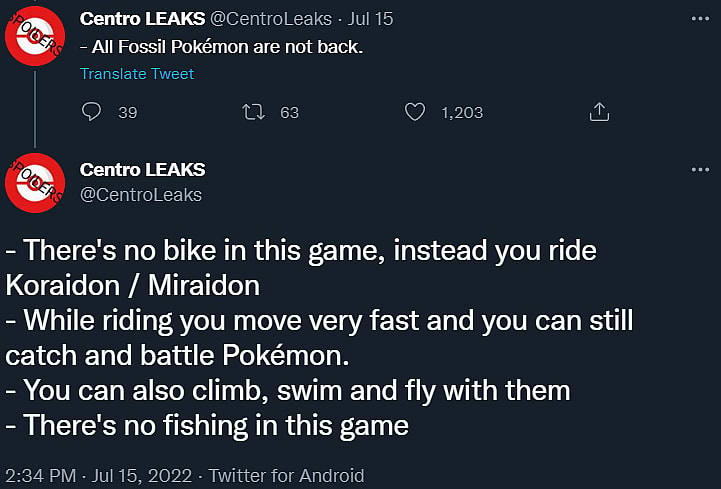Retweet the Fossil Pokémon tweet
This screenshot has height=489, width=721.
tap(255, 112)
